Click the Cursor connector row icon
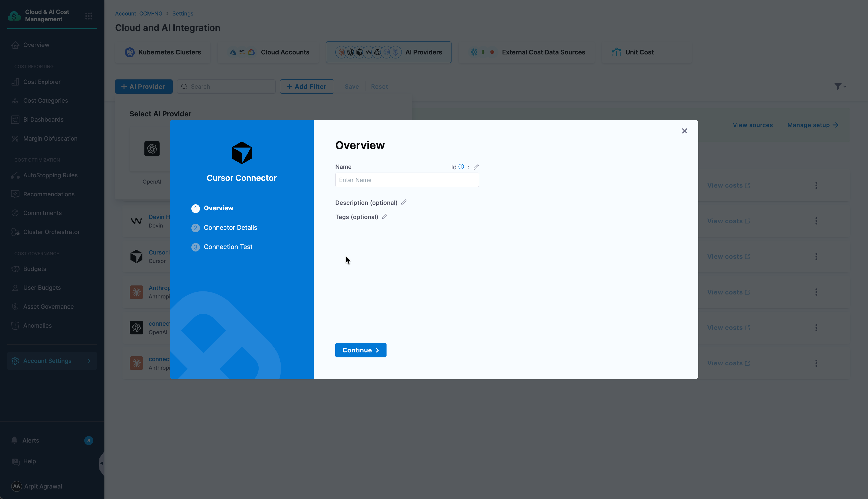 click(136, 256)
